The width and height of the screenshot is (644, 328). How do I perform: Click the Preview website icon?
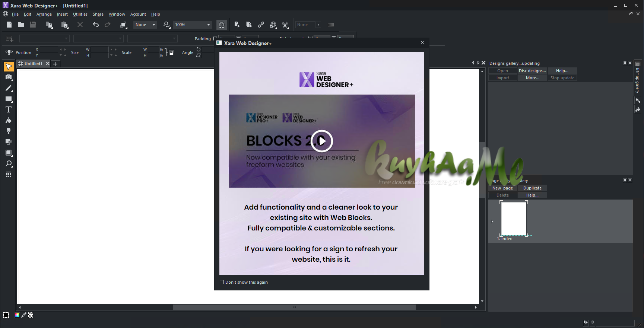pos(249,25)
